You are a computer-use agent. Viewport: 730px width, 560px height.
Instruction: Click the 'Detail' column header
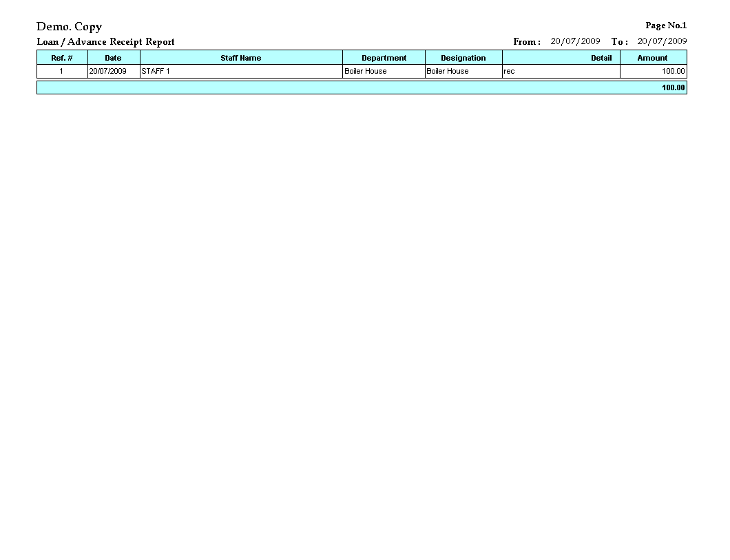tap(561, 58)
